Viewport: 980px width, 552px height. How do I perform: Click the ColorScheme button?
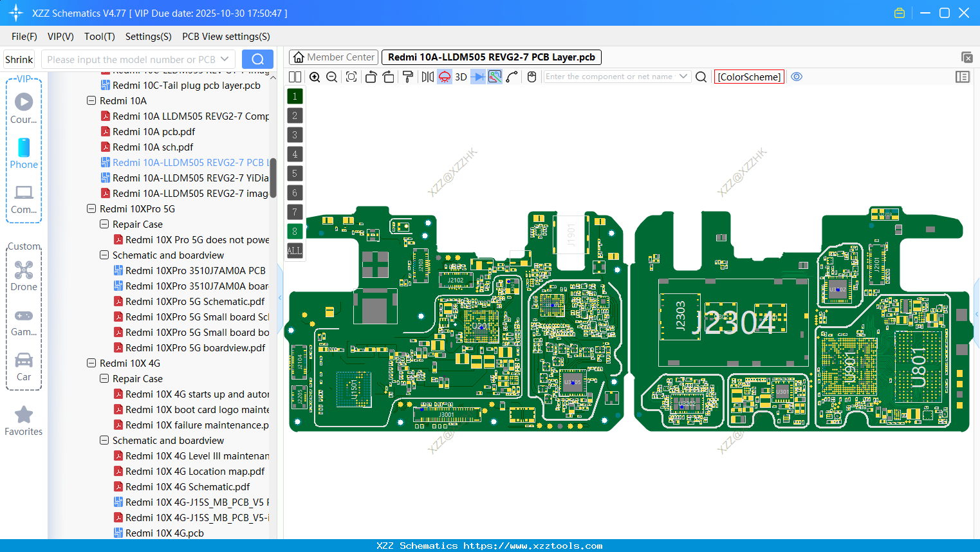click(749, 77)
